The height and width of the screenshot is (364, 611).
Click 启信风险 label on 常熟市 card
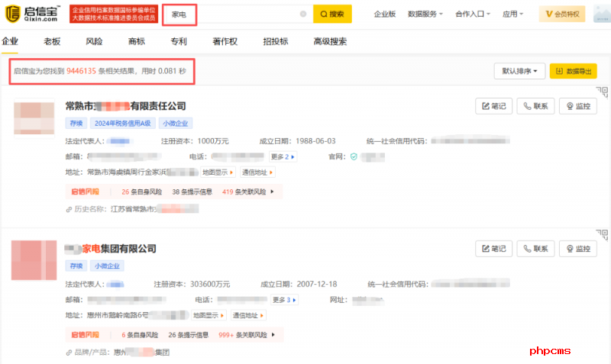(x=85, y=192)
